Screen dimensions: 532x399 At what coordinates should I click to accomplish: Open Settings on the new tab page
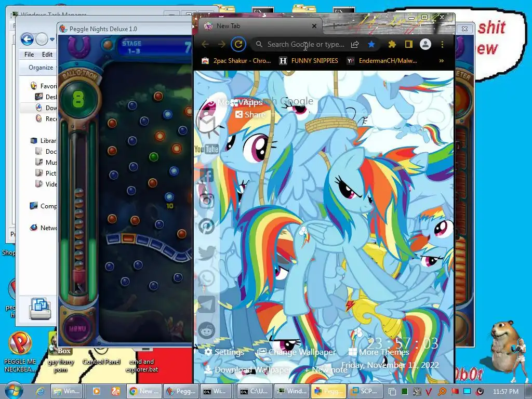224,352
